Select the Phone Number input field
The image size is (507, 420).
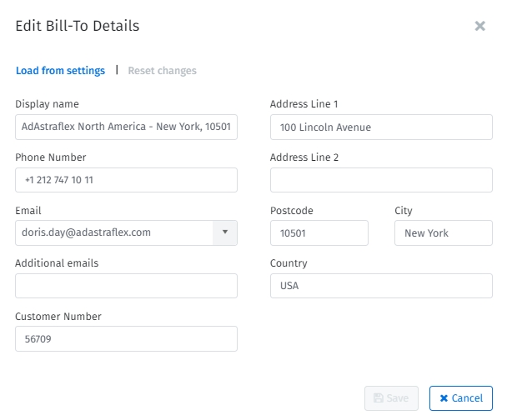coord(126,180)
